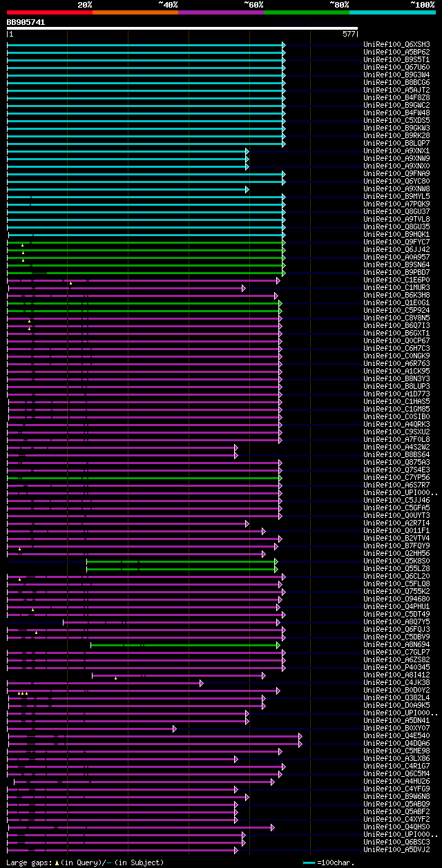This screenshot has height=868, width=442.
Task: Select the label UniRef100_Q6CL20
Action: coord(396,576)
